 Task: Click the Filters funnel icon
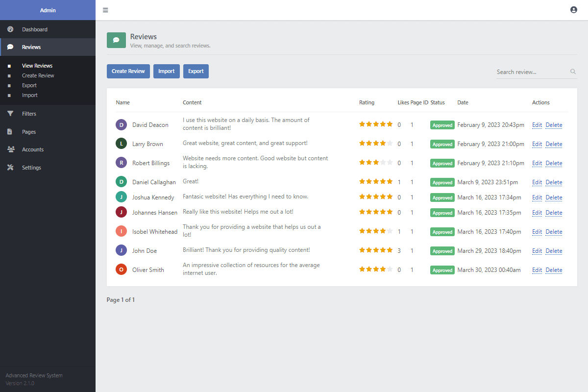(x=10, y=114)
